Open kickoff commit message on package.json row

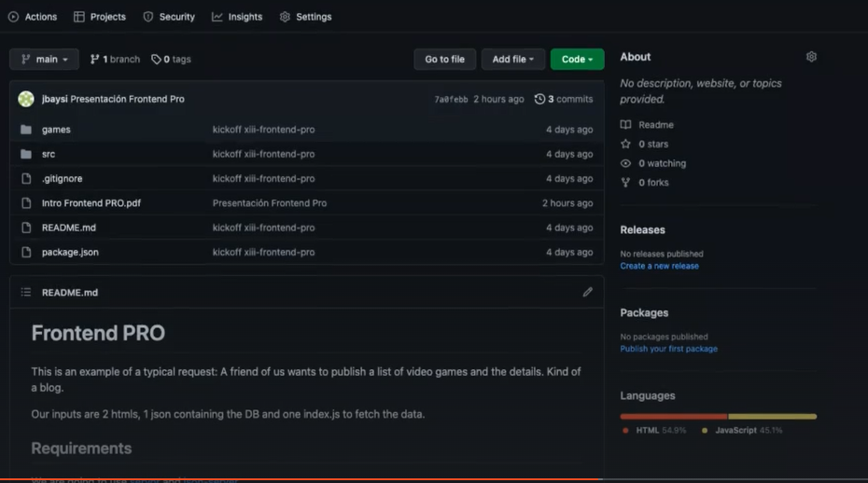(263, 252)
